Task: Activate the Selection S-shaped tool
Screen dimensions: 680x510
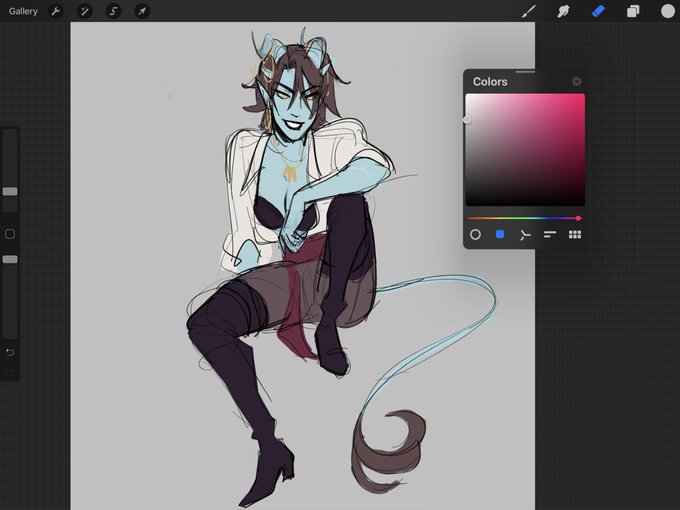Action: pyautogui.click(x=113, y=11)
